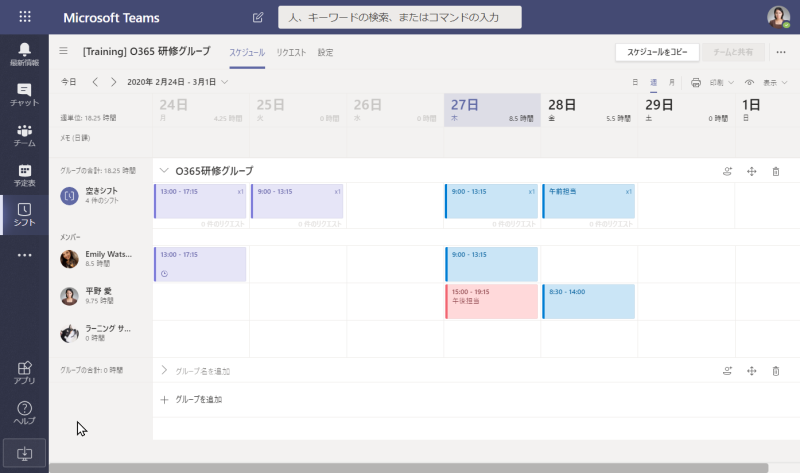Open more options ellipsis near share button
Screen dimensions: 800x473
pyautogui.click(x=781, y=52)
